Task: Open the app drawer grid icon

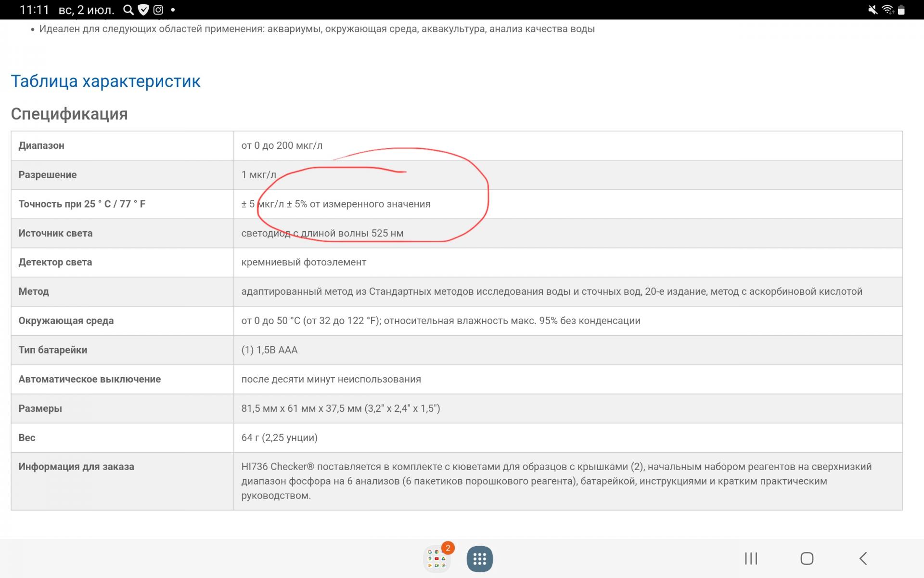Action: (x=479, y=559)
